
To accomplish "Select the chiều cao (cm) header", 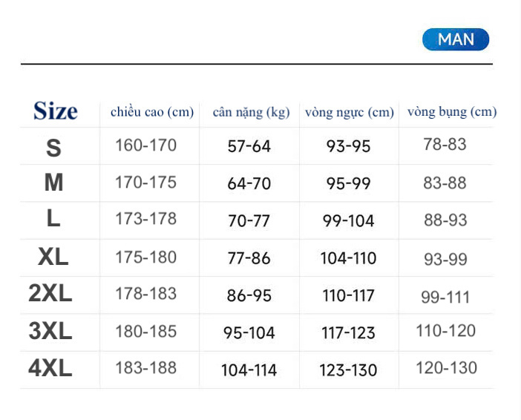I will [x=152, y=112].
